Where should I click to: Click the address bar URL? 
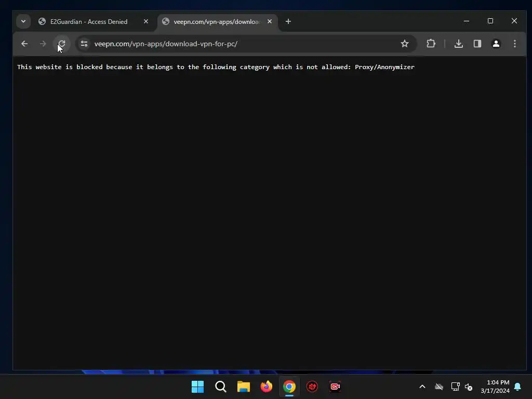click(166, 44)
